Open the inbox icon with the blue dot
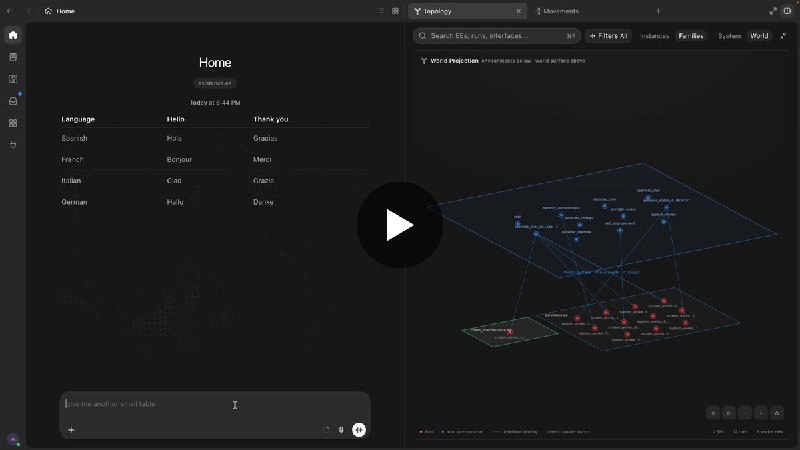Image resolution: width=800 pixels, height=450 pixels. pyautogui.click(x=13, y=101)
